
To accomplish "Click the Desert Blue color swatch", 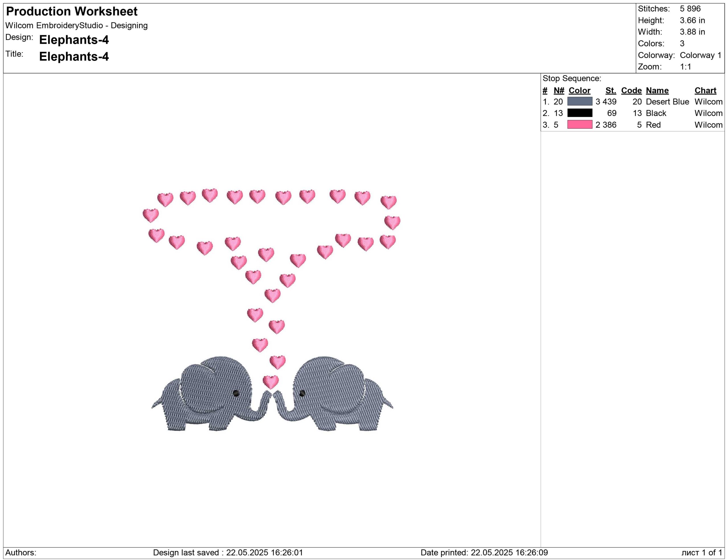I will [x=580, y=101].
